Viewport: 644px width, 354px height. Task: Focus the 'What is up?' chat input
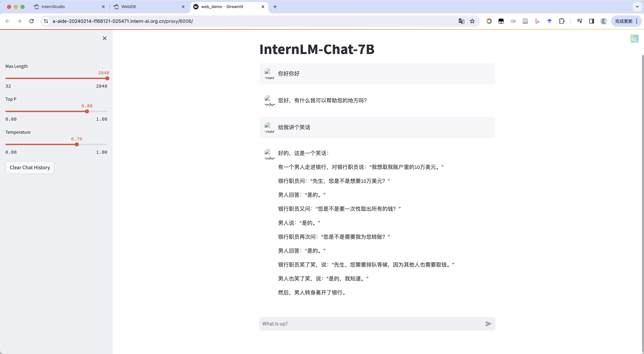370,324
